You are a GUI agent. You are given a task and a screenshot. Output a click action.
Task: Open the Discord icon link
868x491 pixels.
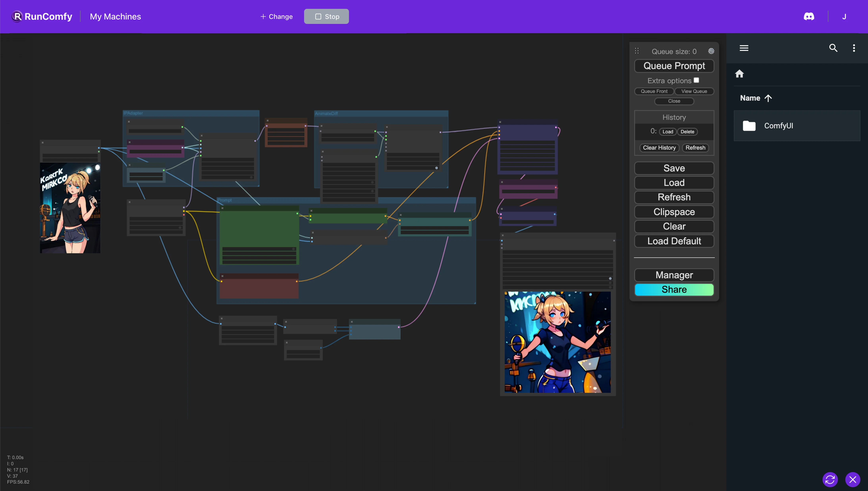coord(809,16)
